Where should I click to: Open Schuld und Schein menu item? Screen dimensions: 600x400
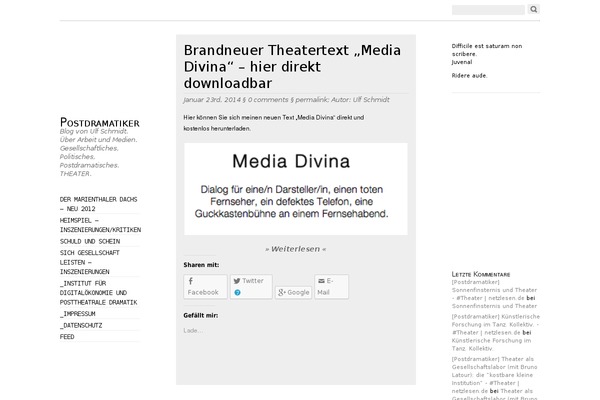tap(90, 242)
